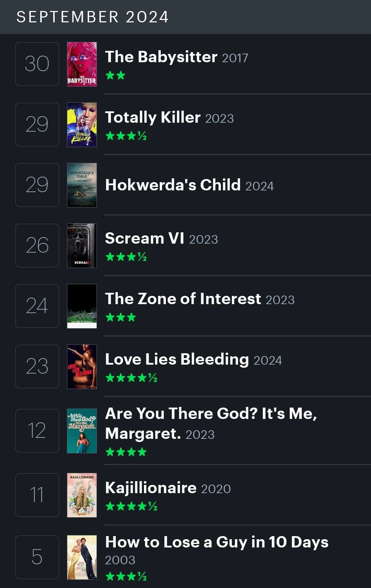Open Totally Killer poster thumbnail
The image size is (371, 588).
pos(82,125)
